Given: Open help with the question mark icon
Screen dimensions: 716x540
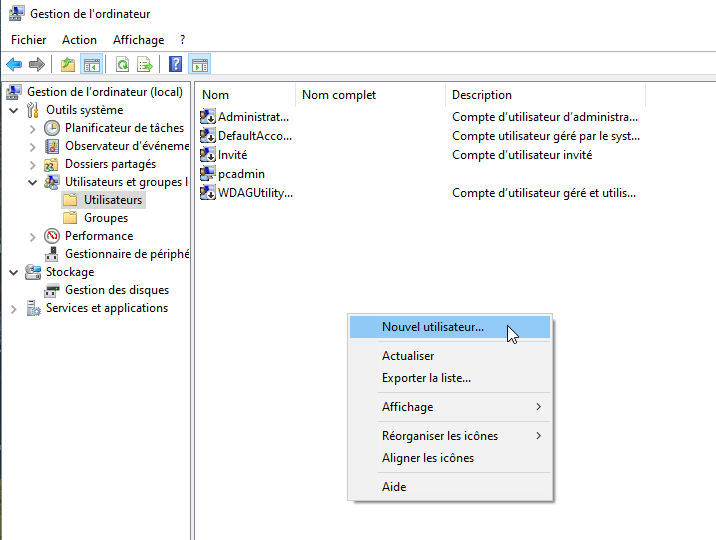Looking at the screenshot, I should (175, 64).
